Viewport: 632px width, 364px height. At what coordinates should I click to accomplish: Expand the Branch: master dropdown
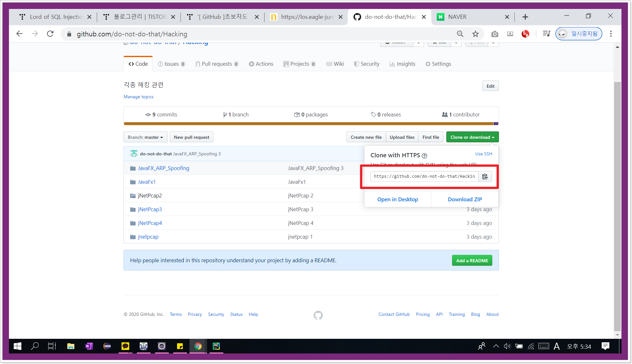pyautogui.click(x=145, y=137)
